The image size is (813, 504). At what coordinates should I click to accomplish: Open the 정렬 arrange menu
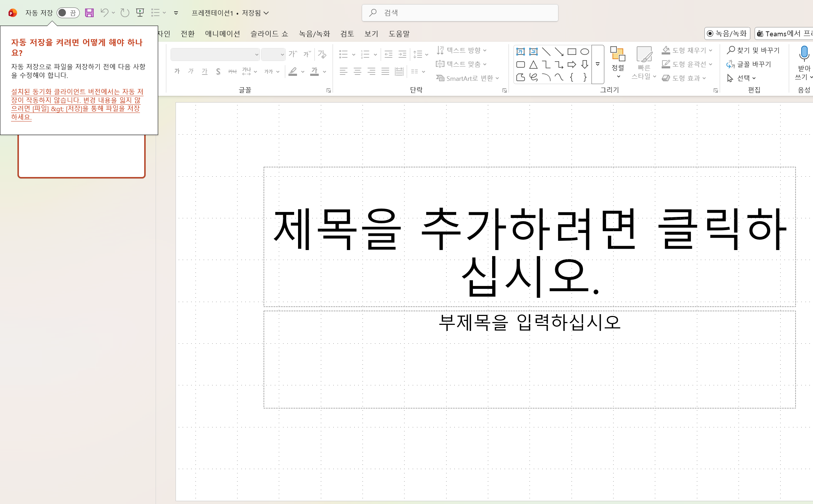[618, 63]
